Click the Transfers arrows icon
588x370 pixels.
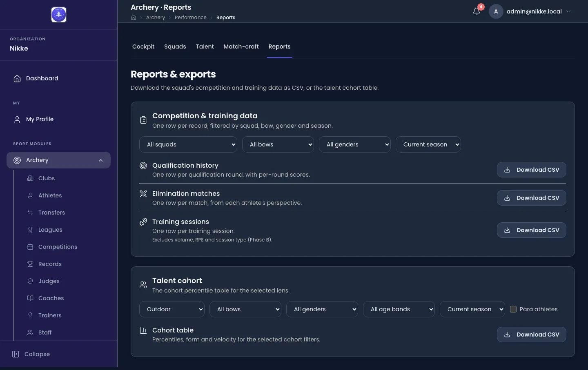tap(30, 213)
